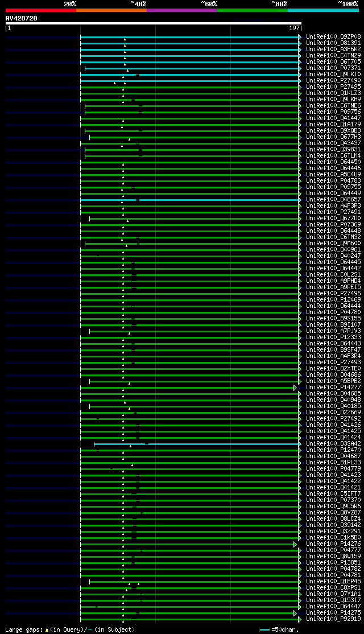The height and width of the screenshot is (634, 364).
Task: Open the UniRef100_P04783 label
Action: coord(333,181)
